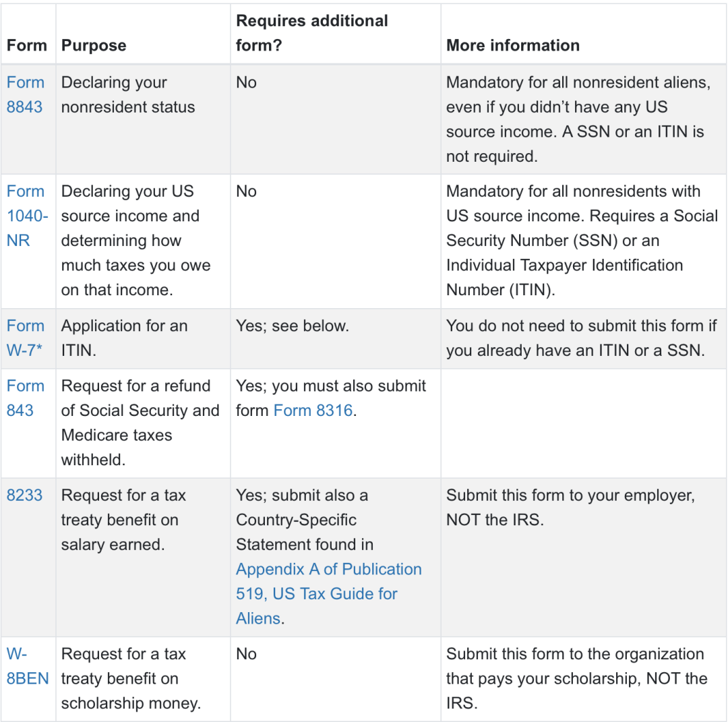The image size is (728, 722).
Task: Click the "More information" column header
Action: tap(513, 45)
